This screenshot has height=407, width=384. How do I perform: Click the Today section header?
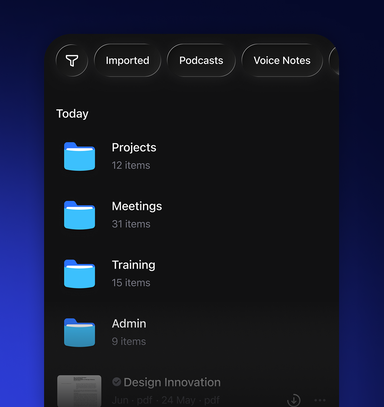[x=72, y=114]
